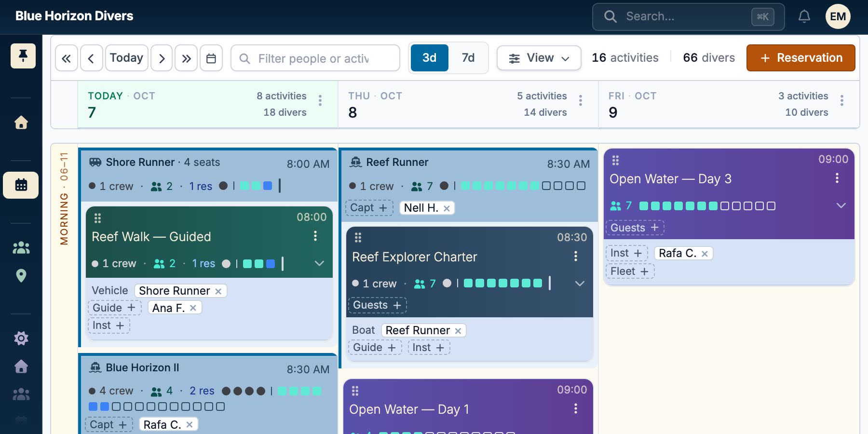Click Open Water — Day 3 capacity bar
Viewport: 868px width, 434px height.
(707, 206)
